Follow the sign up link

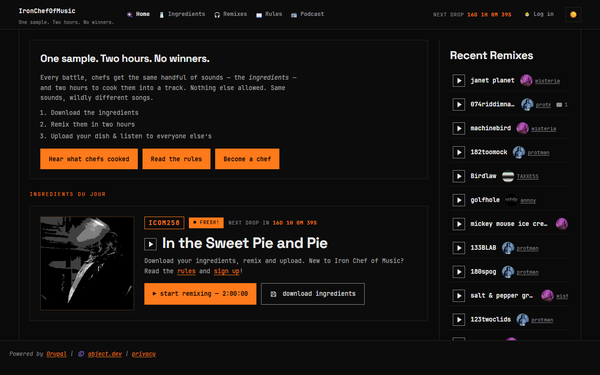pyautogui.click(x=227, y=271)
